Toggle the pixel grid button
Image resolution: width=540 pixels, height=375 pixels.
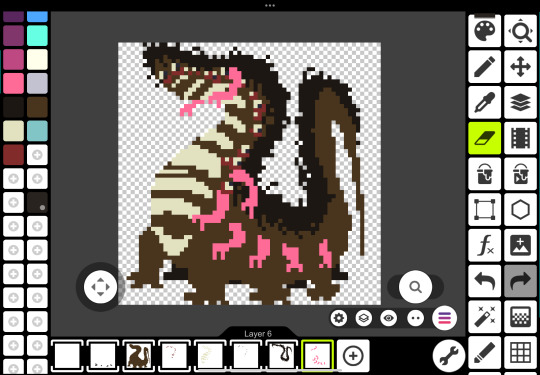click(520, 353)
